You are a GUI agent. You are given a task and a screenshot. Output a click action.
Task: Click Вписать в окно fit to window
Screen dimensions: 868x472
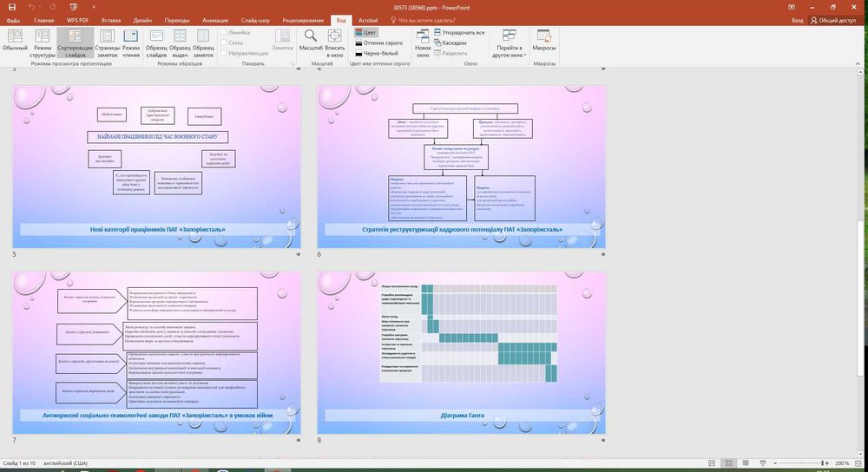335,43
